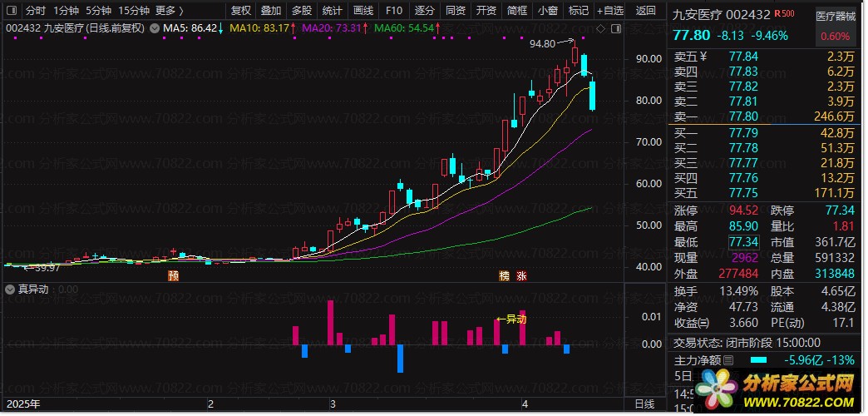Click the 返回 back button
Viewport: 868px width, 416px height.
pyautogui.click(x=645, y=10)
